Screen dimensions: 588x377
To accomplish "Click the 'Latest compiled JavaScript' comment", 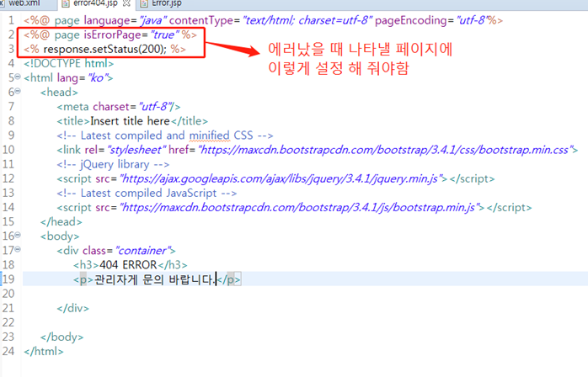I will point(147,194).
